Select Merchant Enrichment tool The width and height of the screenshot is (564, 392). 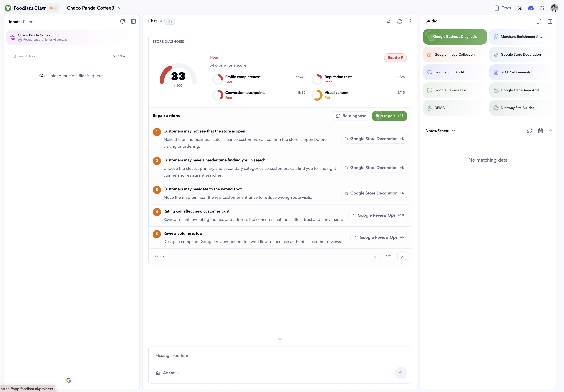[x=521, y=37]
